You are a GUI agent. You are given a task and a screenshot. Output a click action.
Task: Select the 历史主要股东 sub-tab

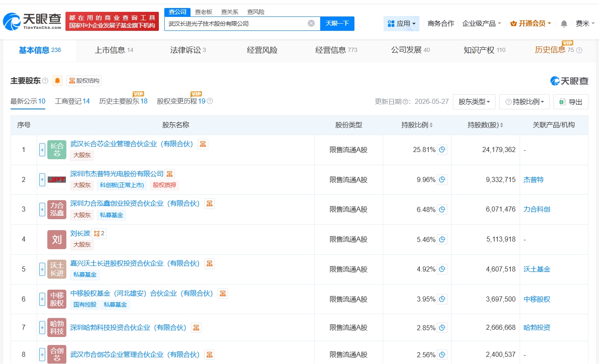tap(123, 101)
